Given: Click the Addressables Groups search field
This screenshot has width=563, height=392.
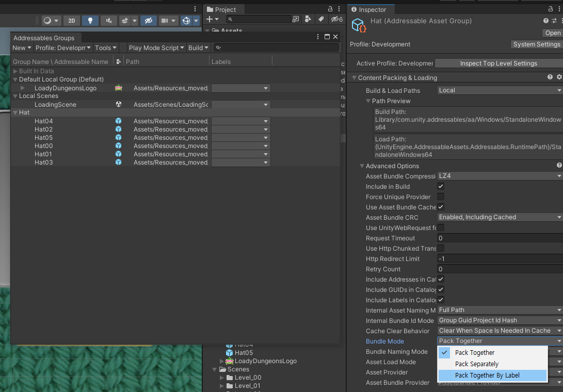Looking at the screenshot, I should tap(276, 48).
